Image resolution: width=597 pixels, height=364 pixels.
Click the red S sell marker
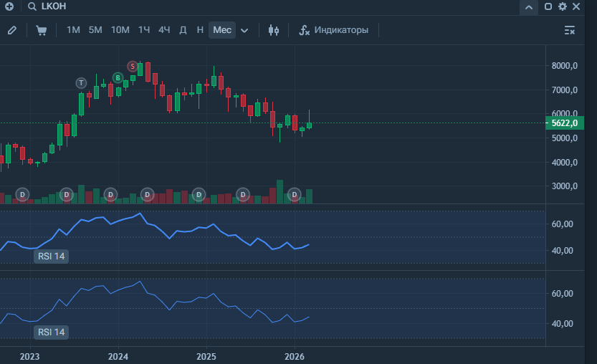(133, 66)
